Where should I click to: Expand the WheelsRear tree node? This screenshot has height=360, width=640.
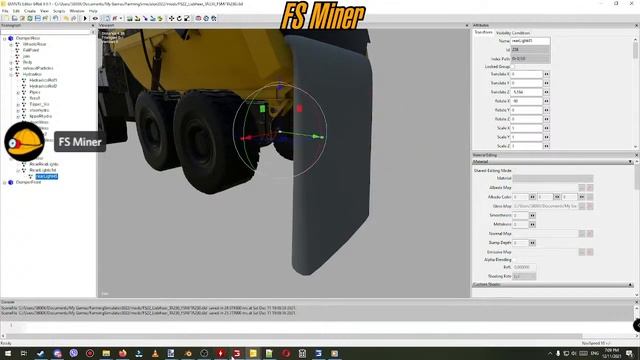click(x=11, y=44)
